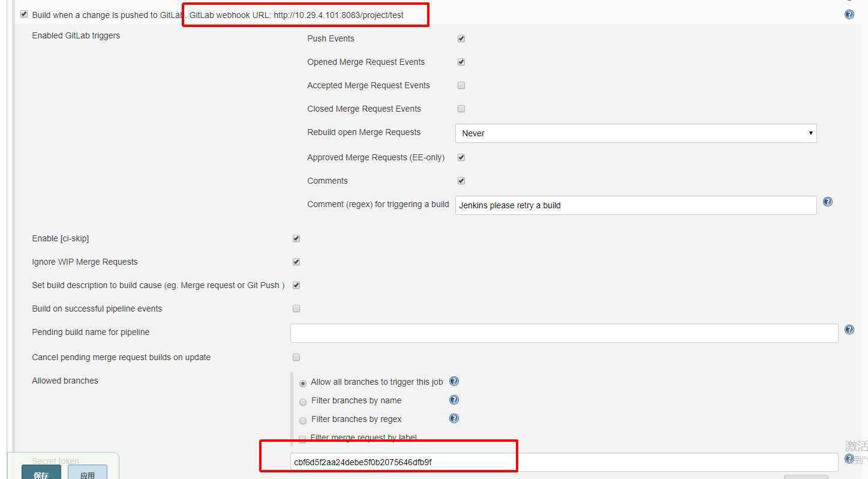
Task: Toggle Build when a change is pushed checkbox
Action: 24,14
